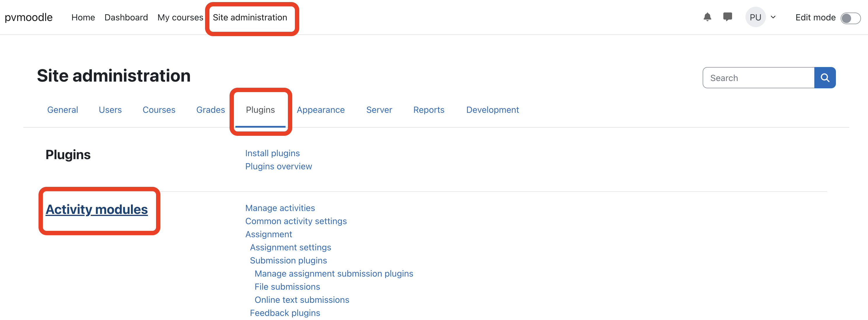The height and width of the screenshot is (320, 868).
Task: Open Manage assignment submission plugins
Action: pyautogui.click(x=334, y=274)
